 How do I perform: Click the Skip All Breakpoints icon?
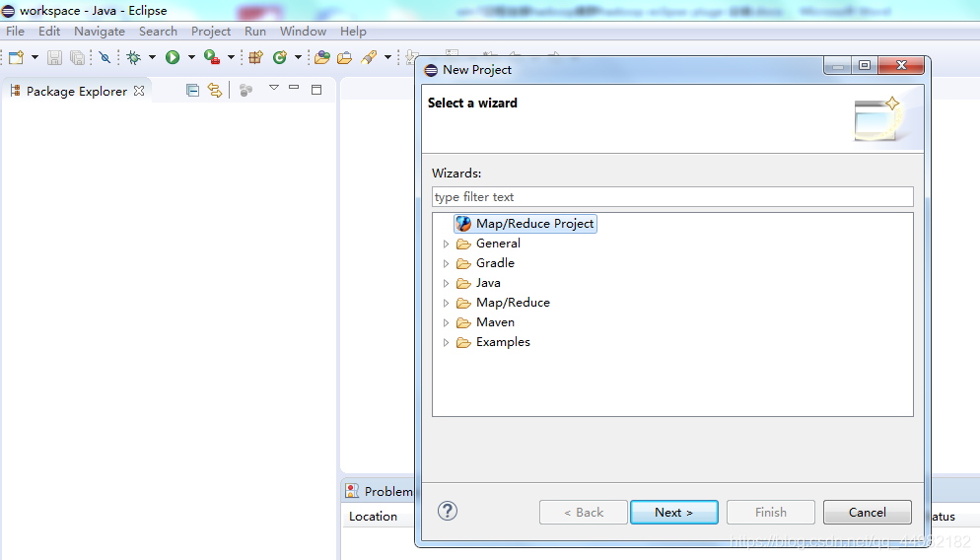click(x=105, y=57)
